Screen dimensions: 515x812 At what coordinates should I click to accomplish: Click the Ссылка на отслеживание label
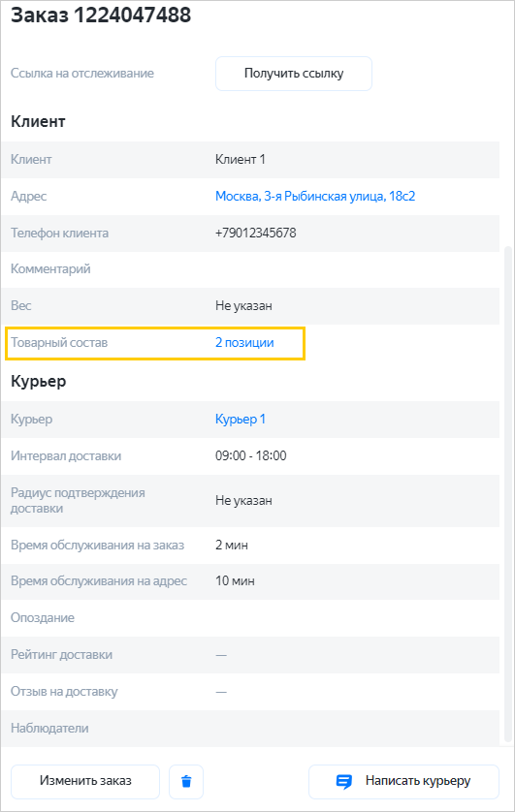click(x=82, y=74)
